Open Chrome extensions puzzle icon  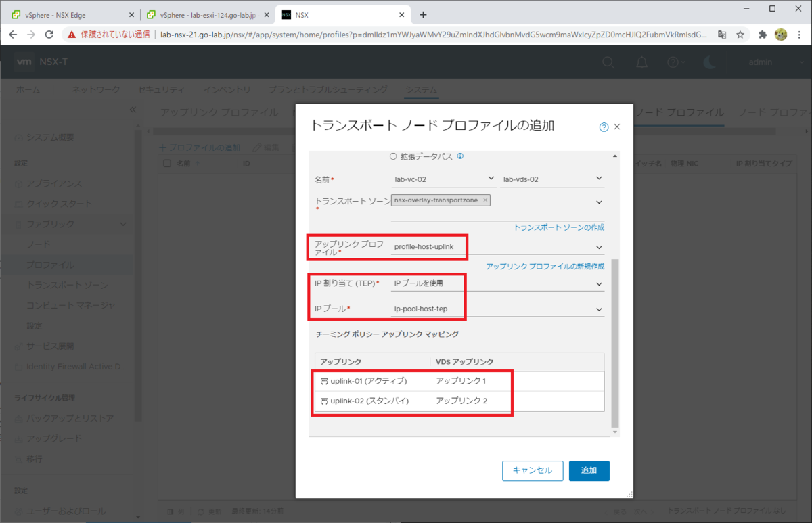[x=762, y=34]
